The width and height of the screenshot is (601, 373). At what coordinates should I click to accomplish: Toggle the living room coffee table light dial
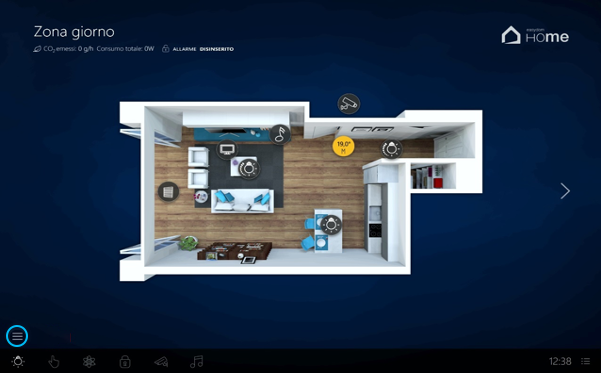(249, 168)
